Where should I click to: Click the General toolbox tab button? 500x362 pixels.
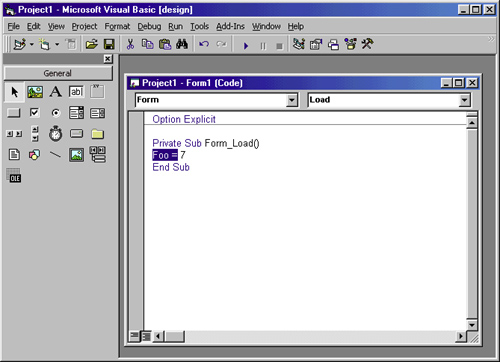58,73
